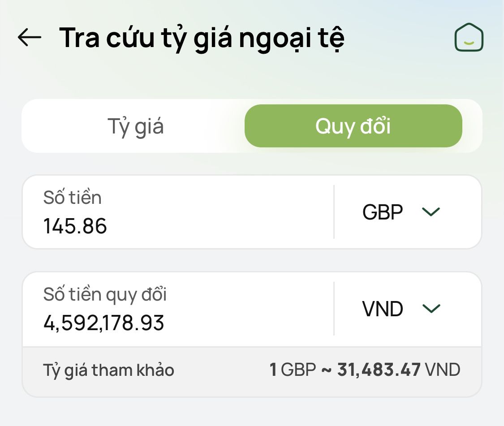Tap the Tỷ giá tham khảo label
This screenshot has height=426, width=504.
click(x=109, y=370)
